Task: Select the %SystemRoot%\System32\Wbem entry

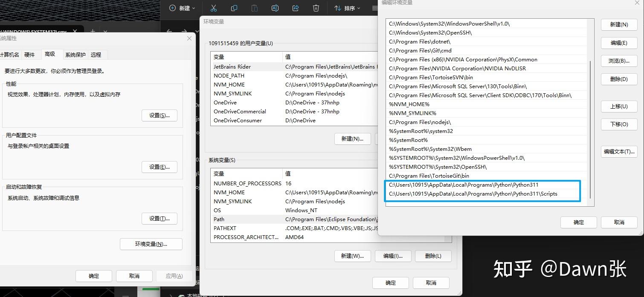Action: point(486,149)
